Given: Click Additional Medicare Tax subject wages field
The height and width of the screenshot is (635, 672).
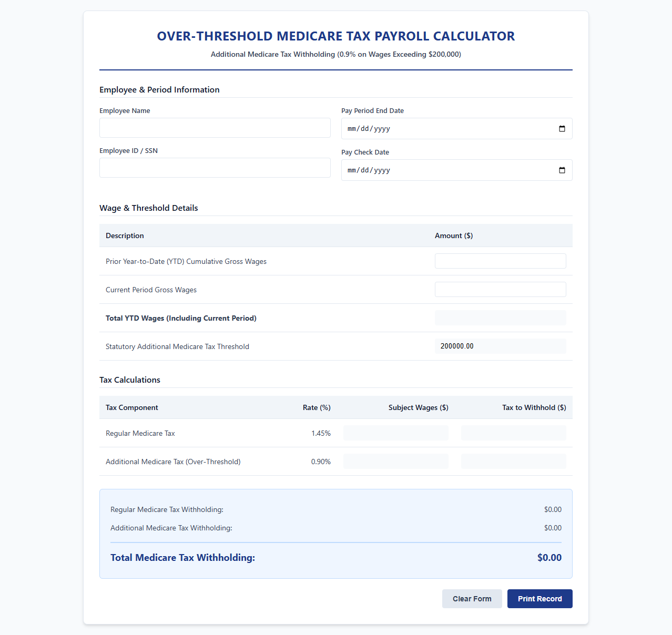Looking at the screenshot, I should pyautogui.click(x=396, y=462).
